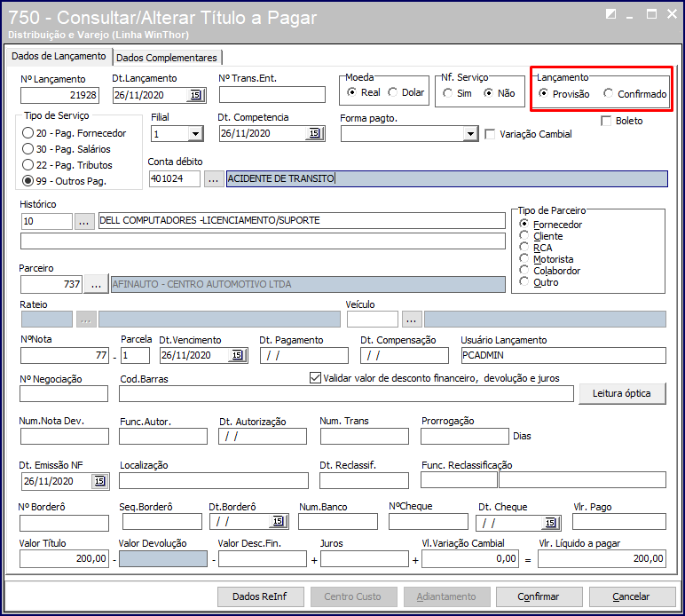Click the Leitura óptica button

622,393
